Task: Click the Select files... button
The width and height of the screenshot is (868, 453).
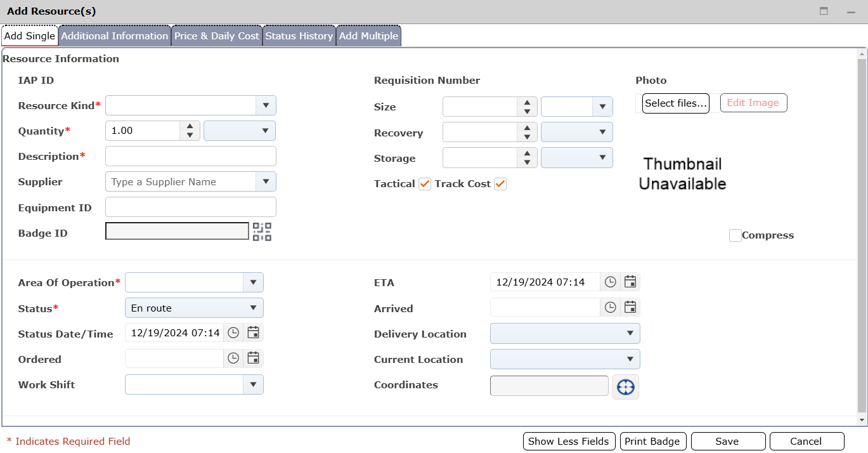Action: coord(676,103)
